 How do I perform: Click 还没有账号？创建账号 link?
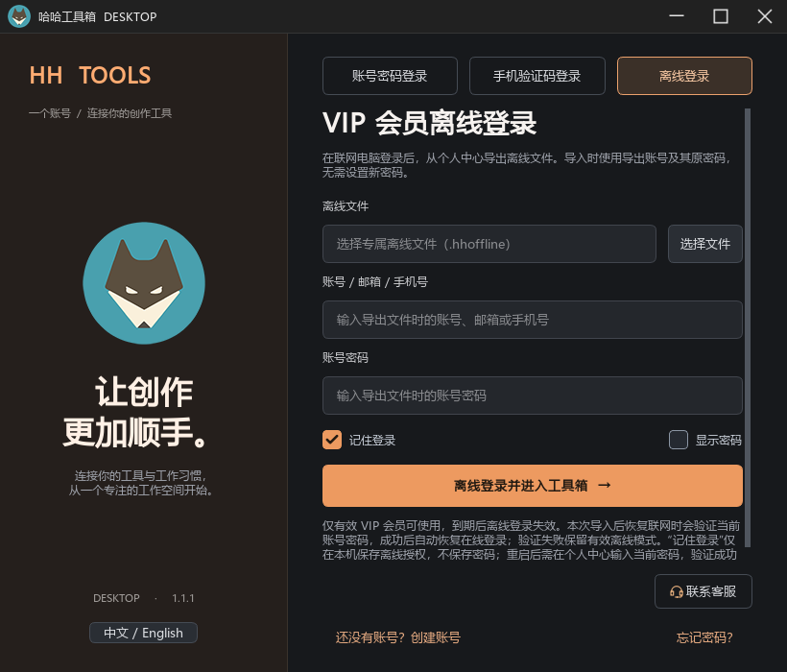(x=398, y=637)
